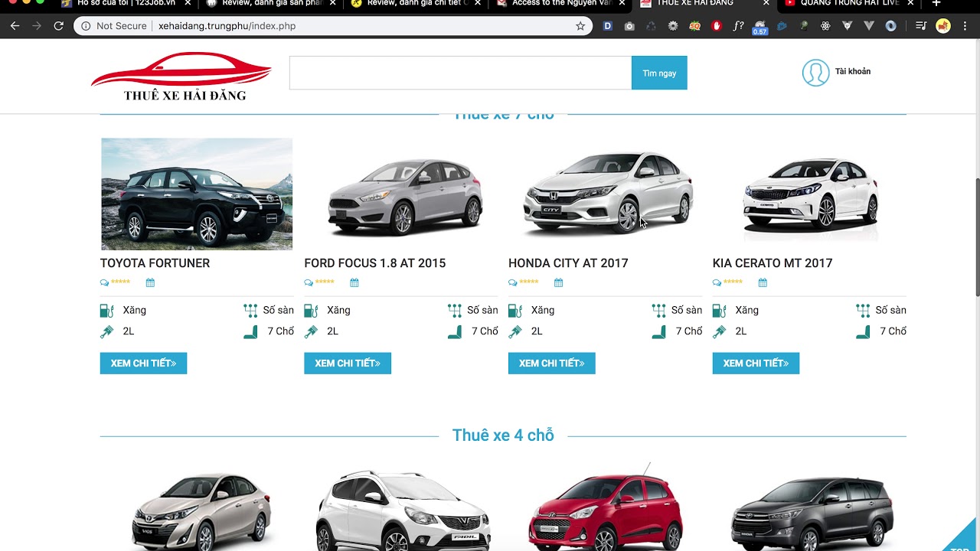The width and height of the screenshot is (980, 551).
Task: Open the Chrome three-dot menu
Action: pos(966,26)
